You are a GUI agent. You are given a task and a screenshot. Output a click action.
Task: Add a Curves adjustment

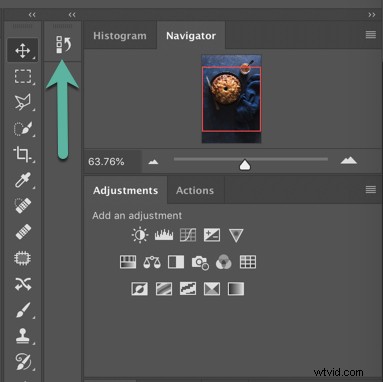(188, 235)
